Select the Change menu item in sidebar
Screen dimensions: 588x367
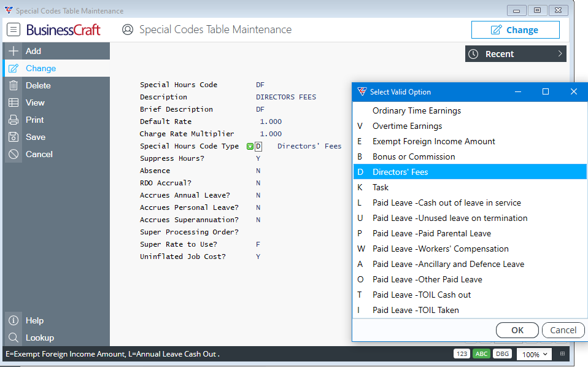56,68
